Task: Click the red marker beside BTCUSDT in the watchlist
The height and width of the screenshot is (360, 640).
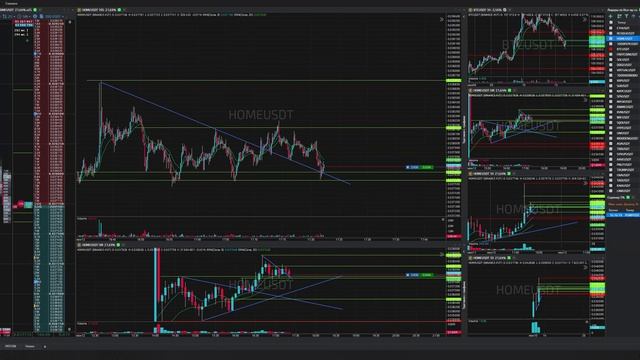Action: point(611,49)
